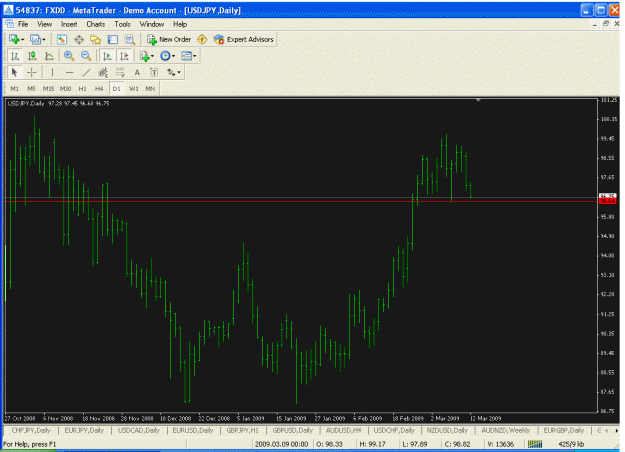The image size is (625, 452).
Task: Switch chart to candlesticks mode
Action: pyautogui.click(x=32, y=56)
